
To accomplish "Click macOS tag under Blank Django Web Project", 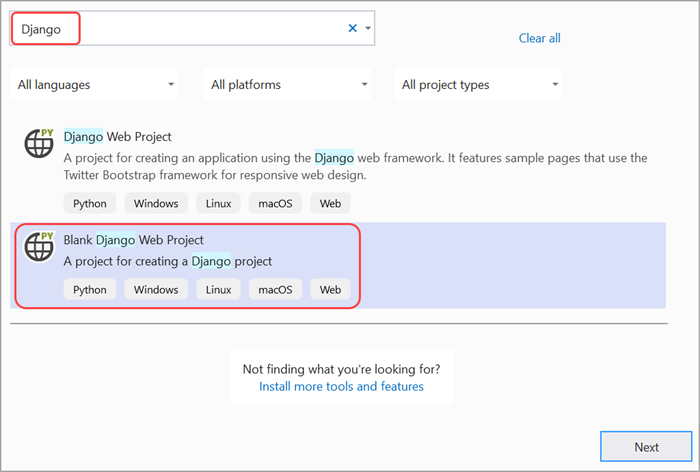I will [x=275, y=289].
